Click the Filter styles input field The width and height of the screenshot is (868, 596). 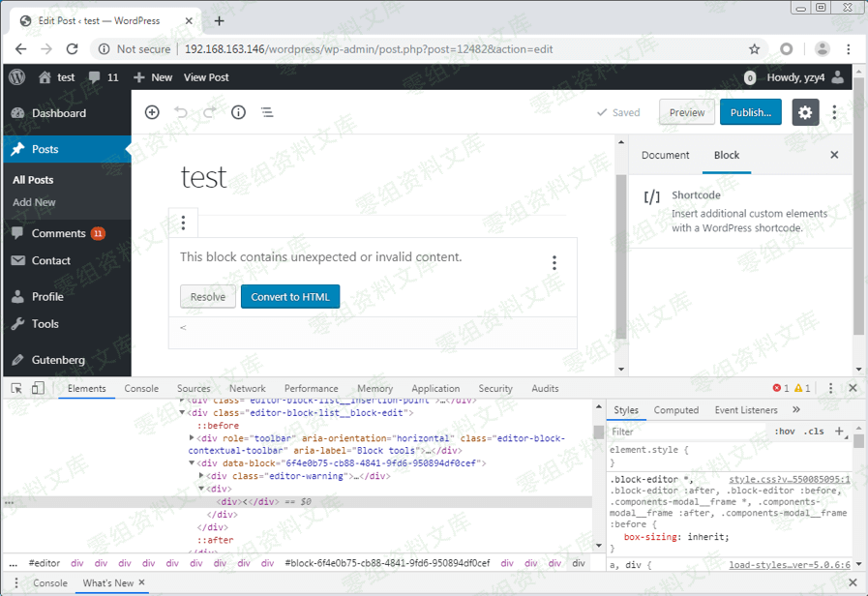pyautogui.click(x=687, y=432)
